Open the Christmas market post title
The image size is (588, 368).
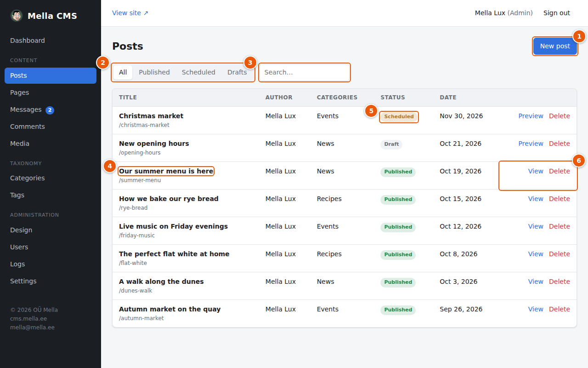coord(151,116)
